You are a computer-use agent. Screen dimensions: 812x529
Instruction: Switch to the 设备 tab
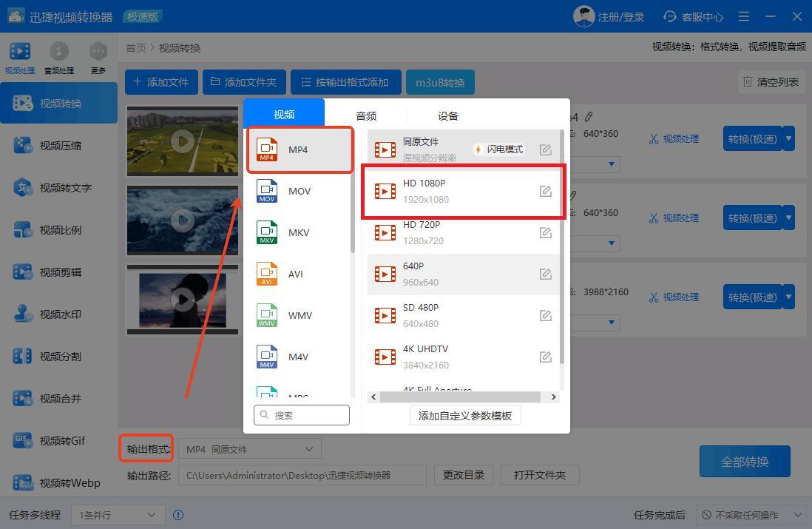[448, 115]
